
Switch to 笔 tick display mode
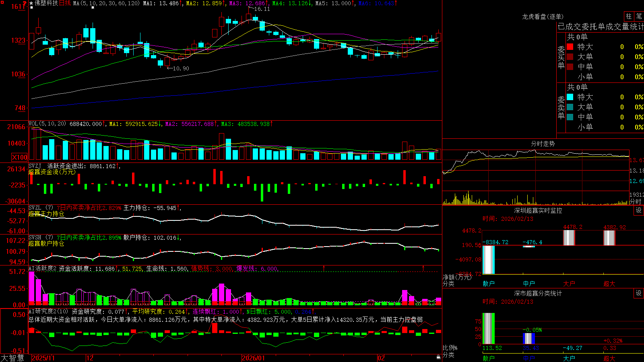click(x=639, y=16)
